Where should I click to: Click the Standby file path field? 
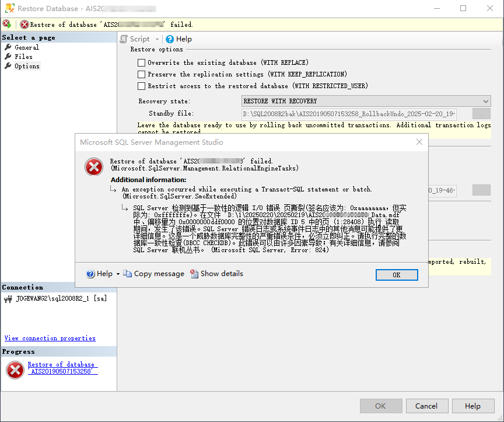349,113
